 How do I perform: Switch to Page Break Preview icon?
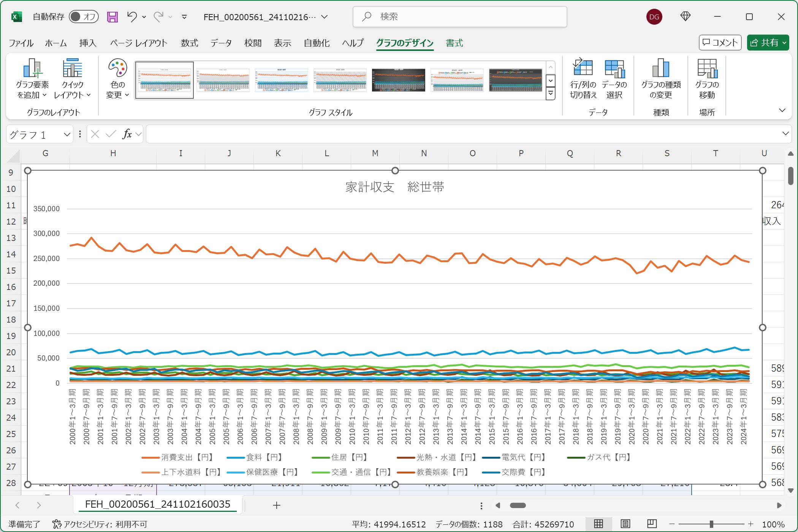tap(652, 524)
